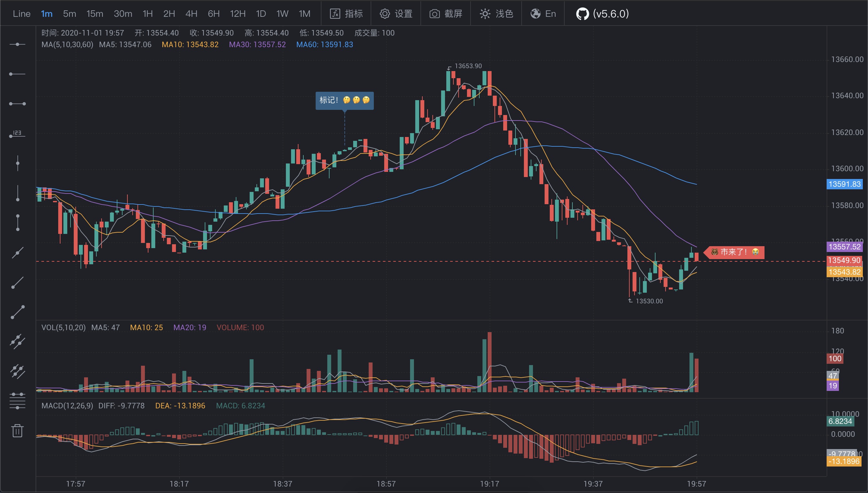Switch to the 5m timeframe

(x=70, y=14)
